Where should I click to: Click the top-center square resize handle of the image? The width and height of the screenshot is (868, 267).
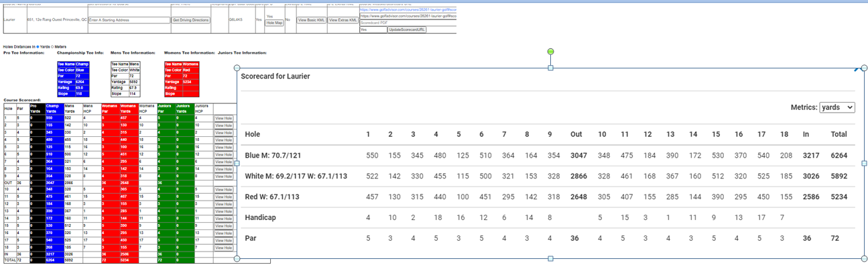click(x=550, y=68)
